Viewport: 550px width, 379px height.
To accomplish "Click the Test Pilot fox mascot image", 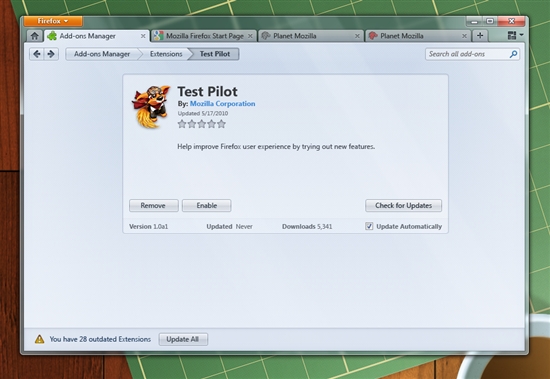I will (151, 106).
